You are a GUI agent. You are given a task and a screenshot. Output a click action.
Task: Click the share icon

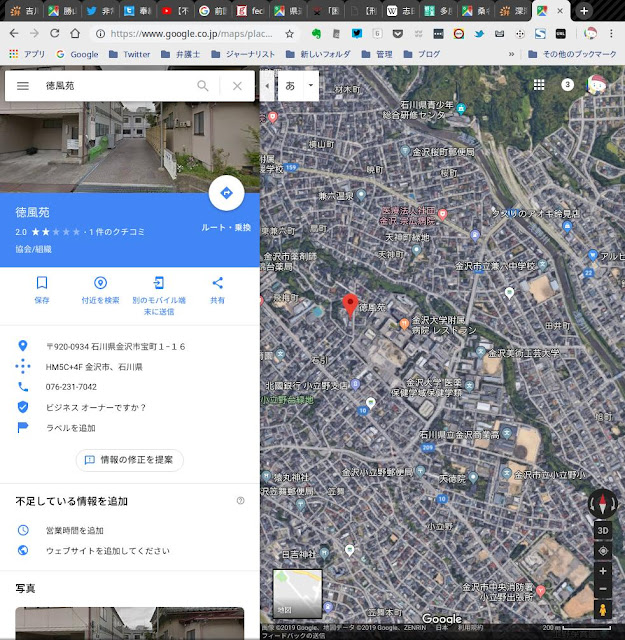click(218, 283)
